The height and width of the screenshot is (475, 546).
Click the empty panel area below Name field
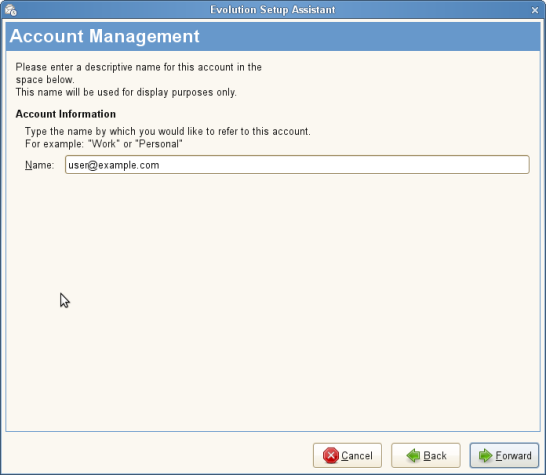(x=273, y=299)
